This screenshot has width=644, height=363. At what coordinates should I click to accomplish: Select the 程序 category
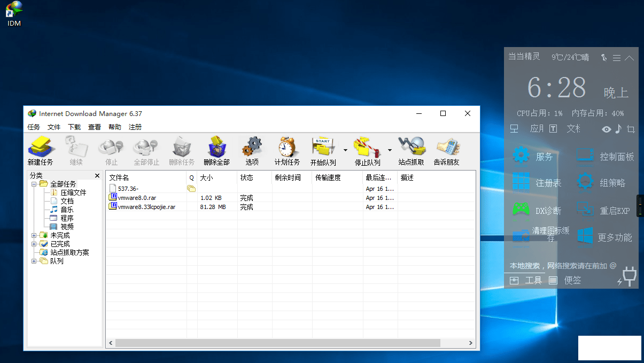click(67, 218)
